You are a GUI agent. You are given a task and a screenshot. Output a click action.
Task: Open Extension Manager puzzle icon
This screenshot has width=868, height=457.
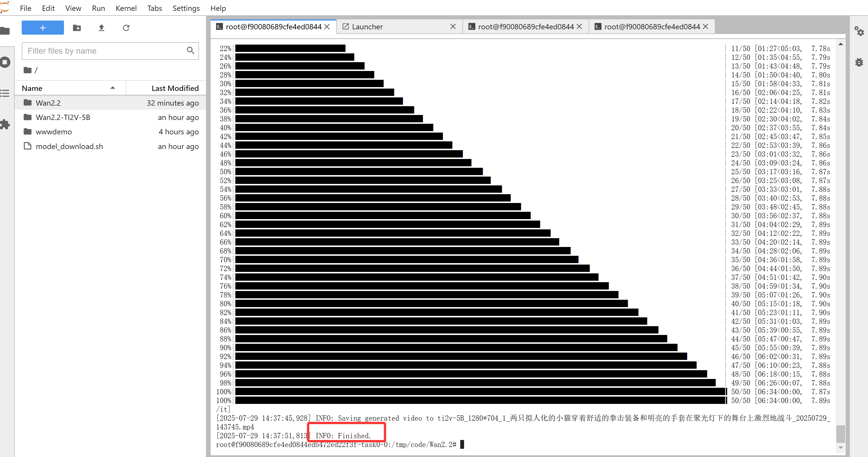pos(5,124)
